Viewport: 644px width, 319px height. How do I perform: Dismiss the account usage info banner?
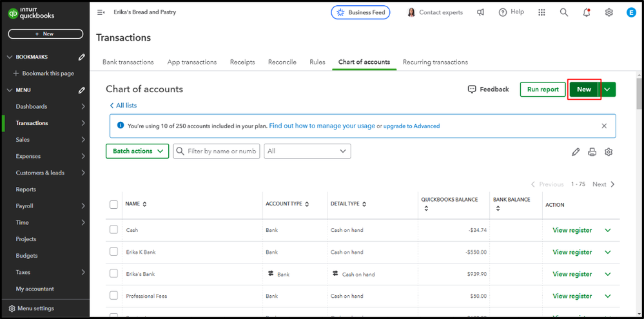coord(604,126)
